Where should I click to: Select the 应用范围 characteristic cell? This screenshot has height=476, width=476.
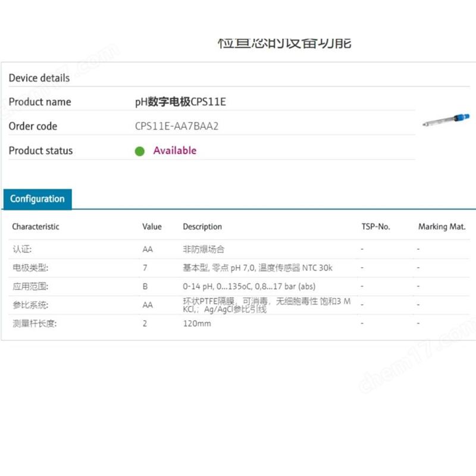30,286
